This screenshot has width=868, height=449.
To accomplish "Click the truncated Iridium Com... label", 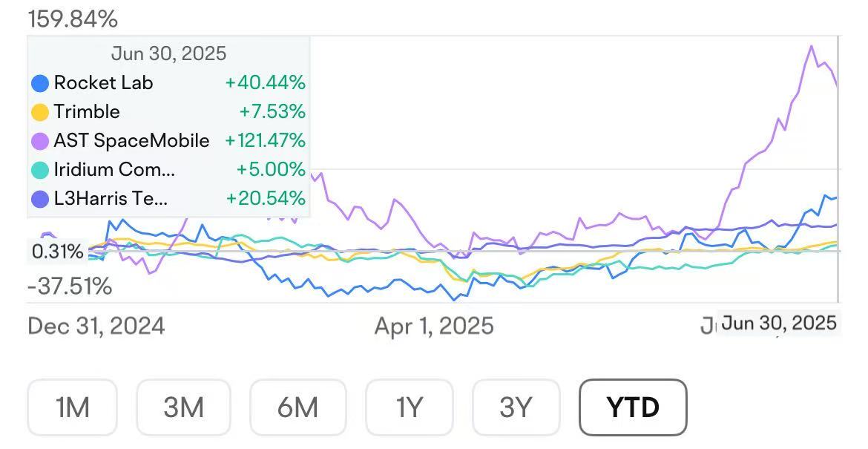I will (114, 170).
